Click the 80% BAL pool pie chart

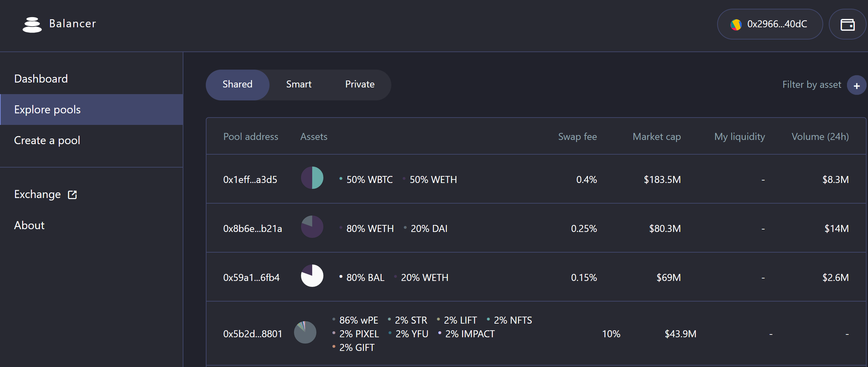[312, 276]
